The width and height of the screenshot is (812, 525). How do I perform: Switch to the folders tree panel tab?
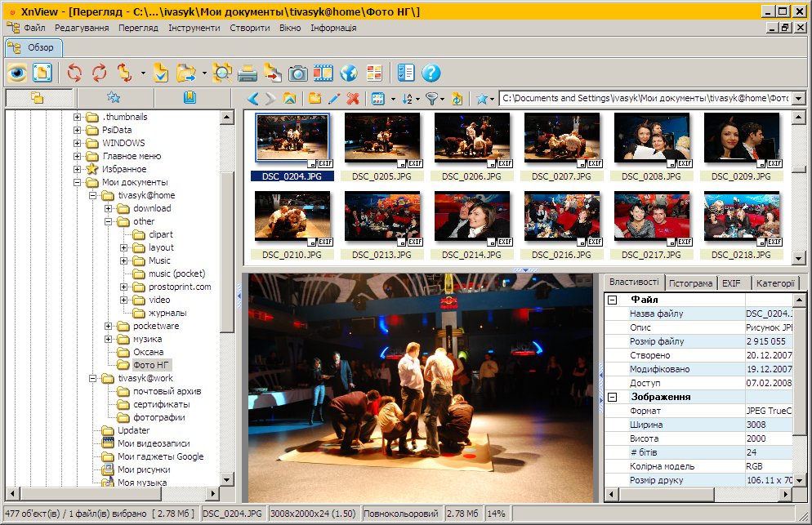click(x=37, y=98)
